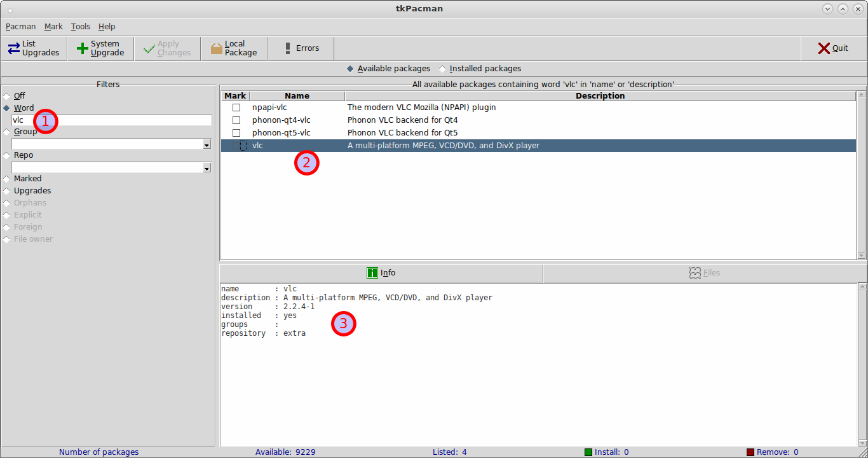Click 'The modern VLC Mozilla (NPAPI) plugin' text
The height and width of the screenshot is (458, 868).
tap(421, 108)
